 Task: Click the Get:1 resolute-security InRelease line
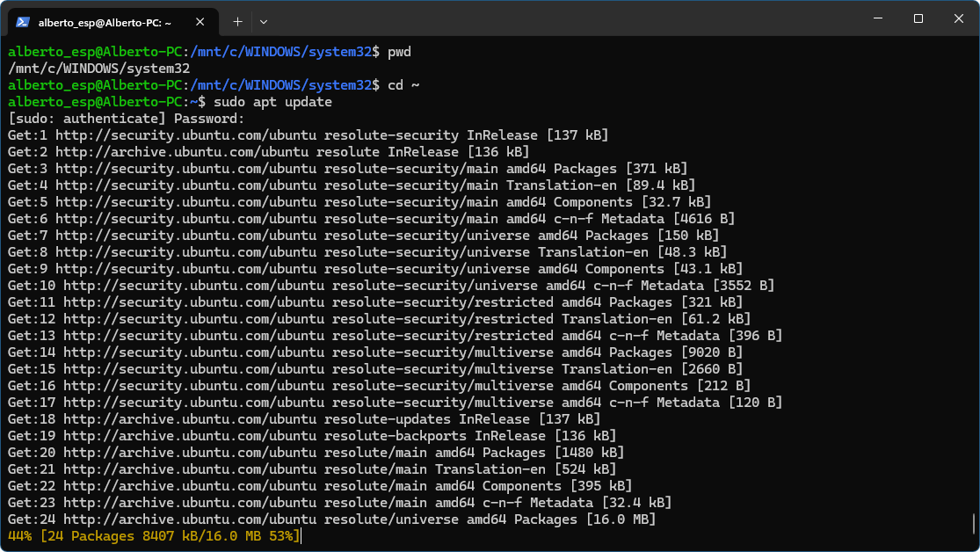[308, 135]
